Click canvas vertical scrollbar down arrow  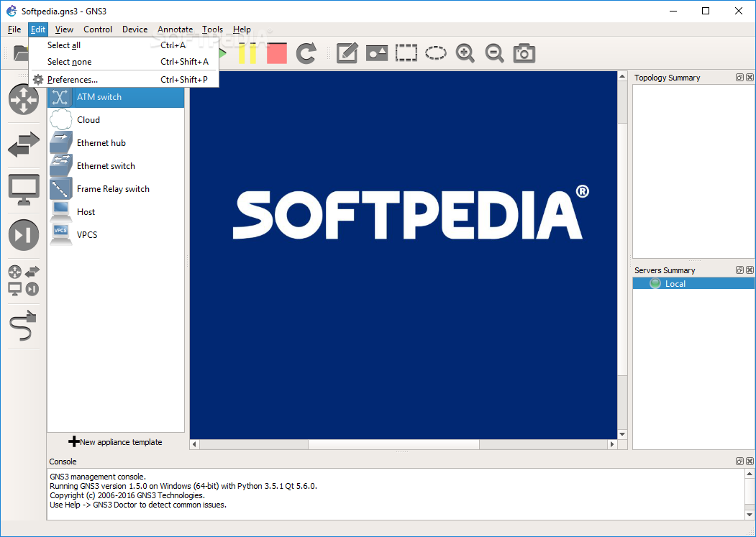point(622,434)
